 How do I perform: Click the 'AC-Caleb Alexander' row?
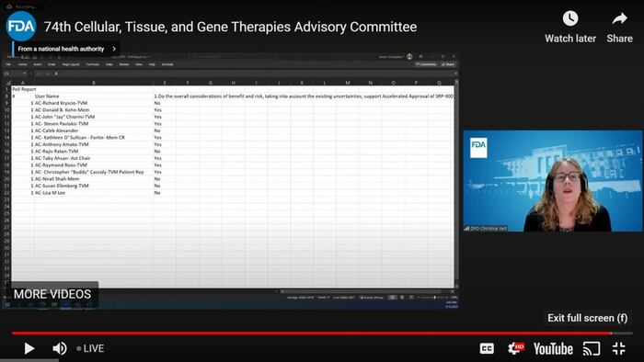pyautogui.click(x=56, y=130)
